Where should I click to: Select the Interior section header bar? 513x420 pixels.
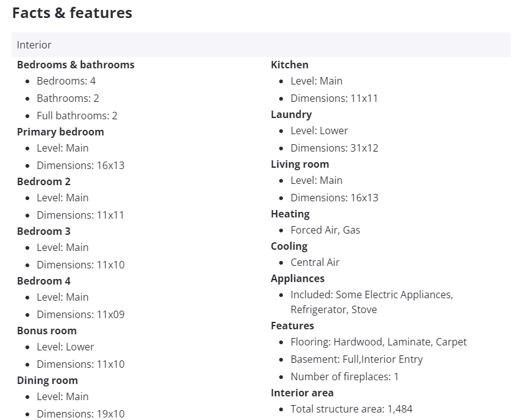(261, 45)
